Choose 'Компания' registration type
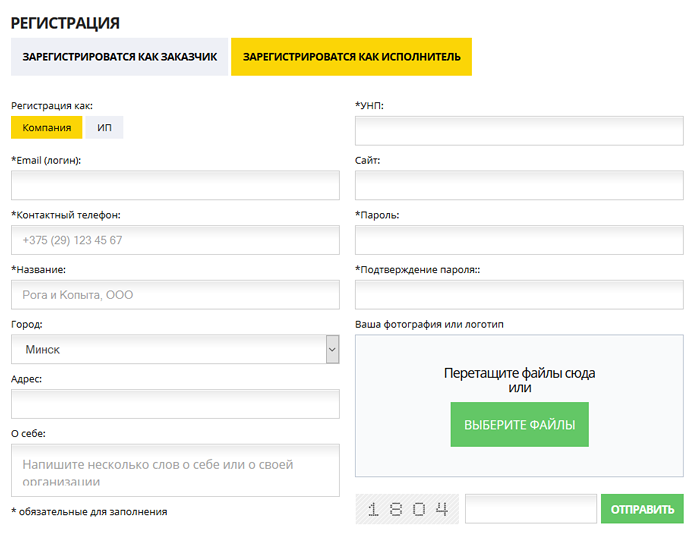 [x=46, y=128]
